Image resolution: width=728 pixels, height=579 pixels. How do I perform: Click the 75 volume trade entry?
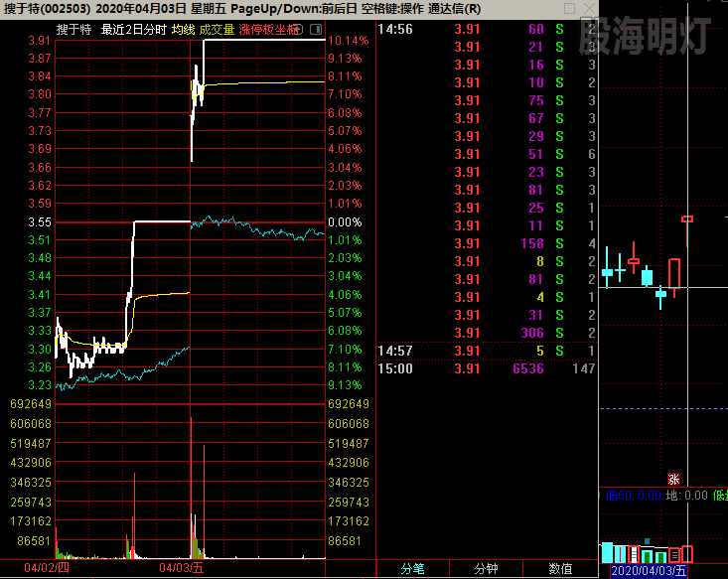pos(536,100)
